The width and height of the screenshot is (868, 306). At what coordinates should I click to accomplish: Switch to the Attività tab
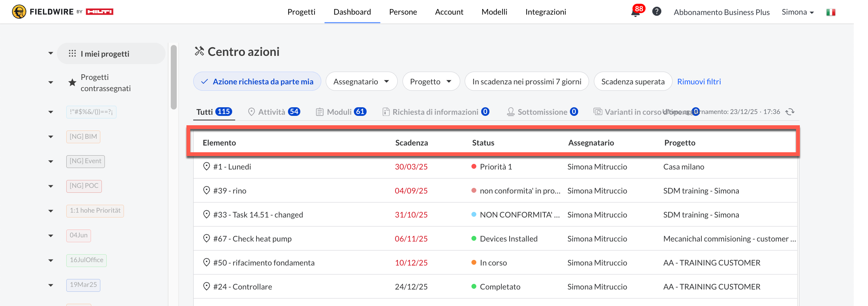[274, 112]
